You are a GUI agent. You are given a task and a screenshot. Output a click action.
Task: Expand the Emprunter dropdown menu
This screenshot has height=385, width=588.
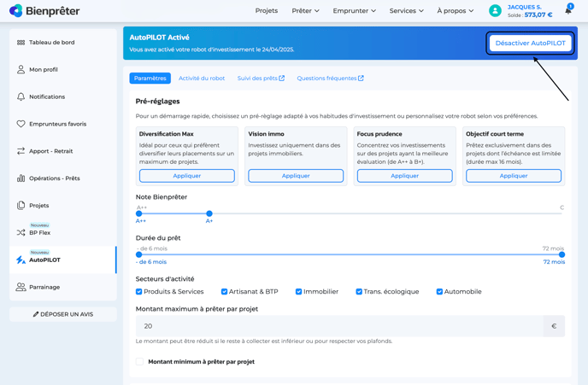tap(355, 11)
